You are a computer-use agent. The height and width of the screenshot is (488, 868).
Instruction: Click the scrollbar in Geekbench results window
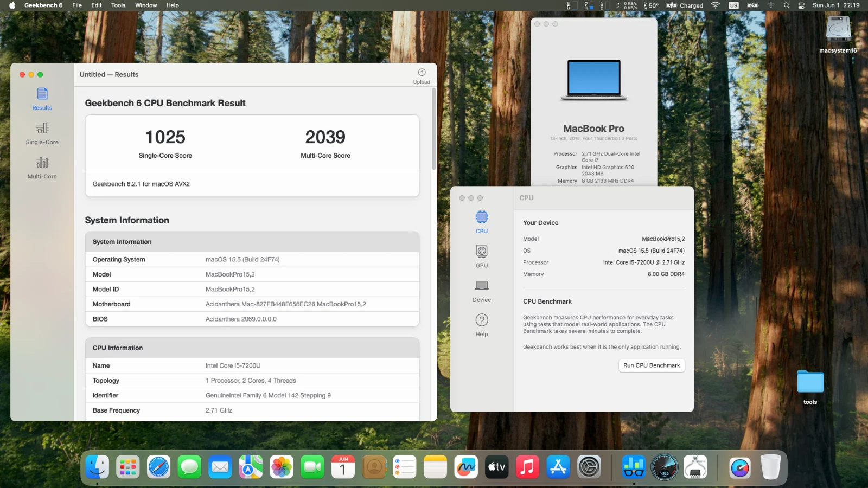(x=433, y=129)
